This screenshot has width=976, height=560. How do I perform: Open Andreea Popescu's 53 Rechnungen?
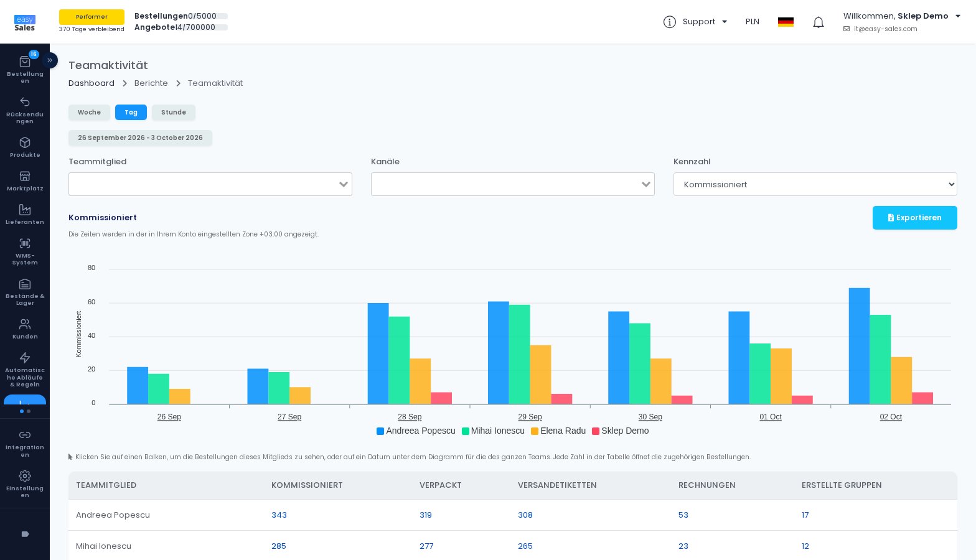coord(683,515)
